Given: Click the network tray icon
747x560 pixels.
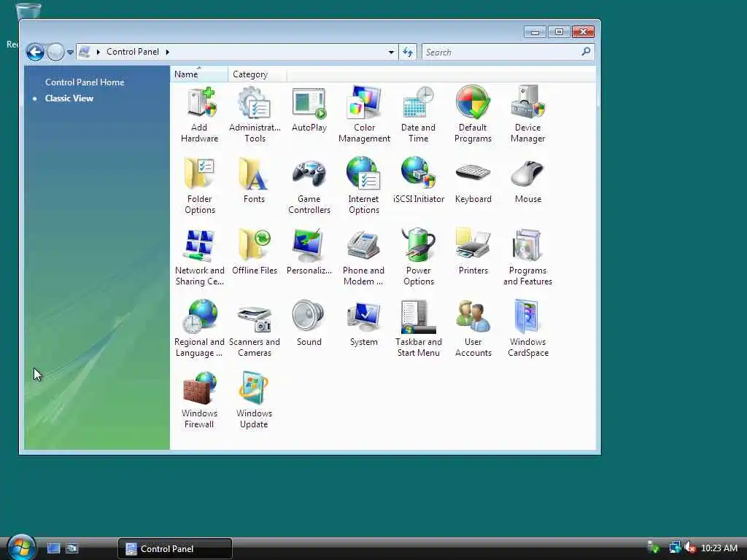Looking at the screenshot, I should (675, 548).
